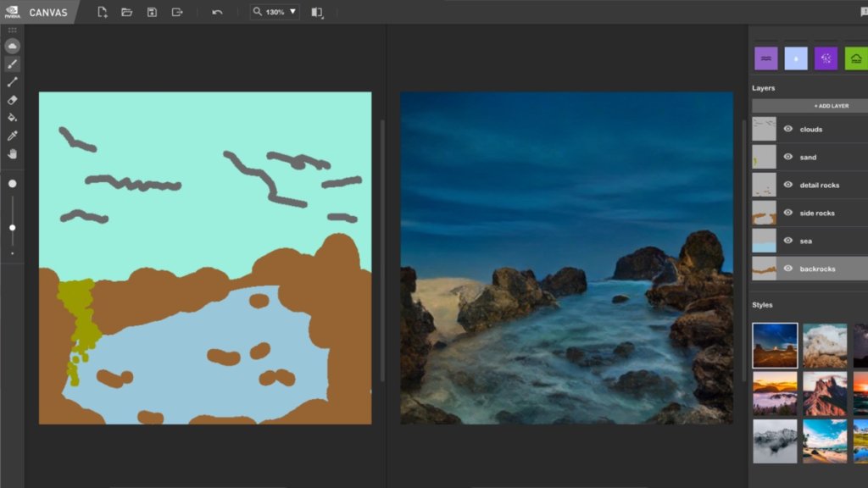Screen dimensions: 868x488
Task: Click the backrocks layer thumbnail
Action: point(764,269)
